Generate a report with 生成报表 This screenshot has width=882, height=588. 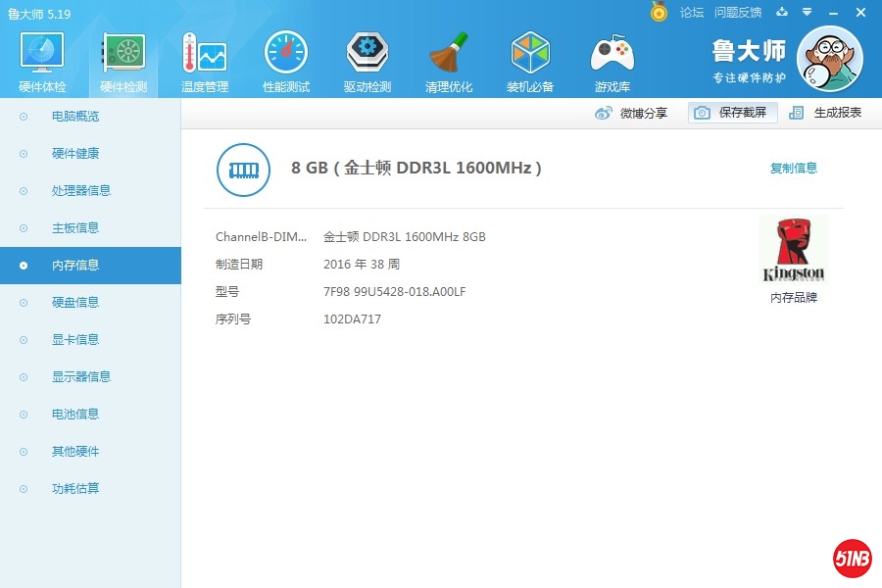[x=826, y=113]
